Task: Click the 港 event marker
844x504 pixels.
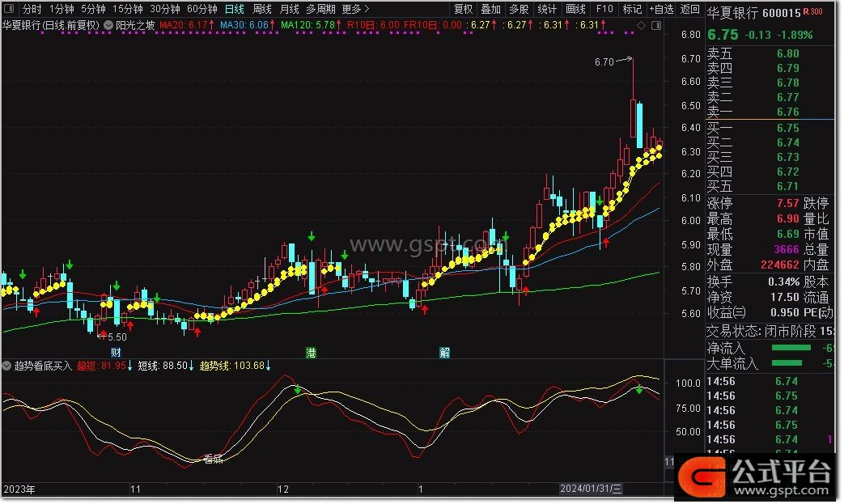Action: 311,353
